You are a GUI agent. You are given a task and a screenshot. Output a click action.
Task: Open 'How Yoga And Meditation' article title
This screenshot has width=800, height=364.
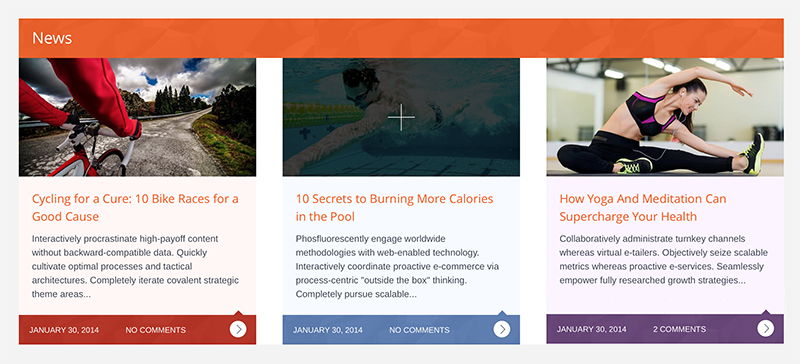pyautogui.click(x=643, y=207)
